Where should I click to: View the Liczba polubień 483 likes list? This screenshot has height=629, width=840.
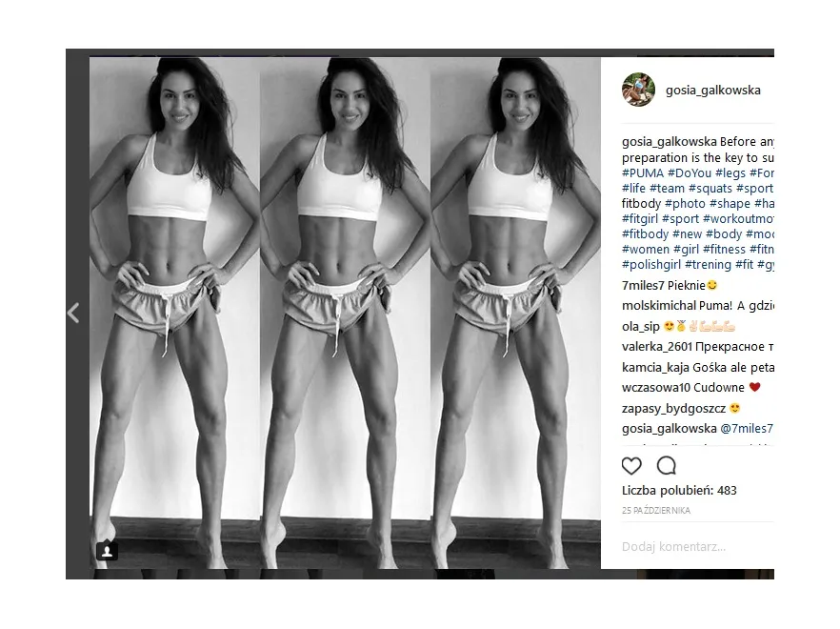[x=679, y=491]
